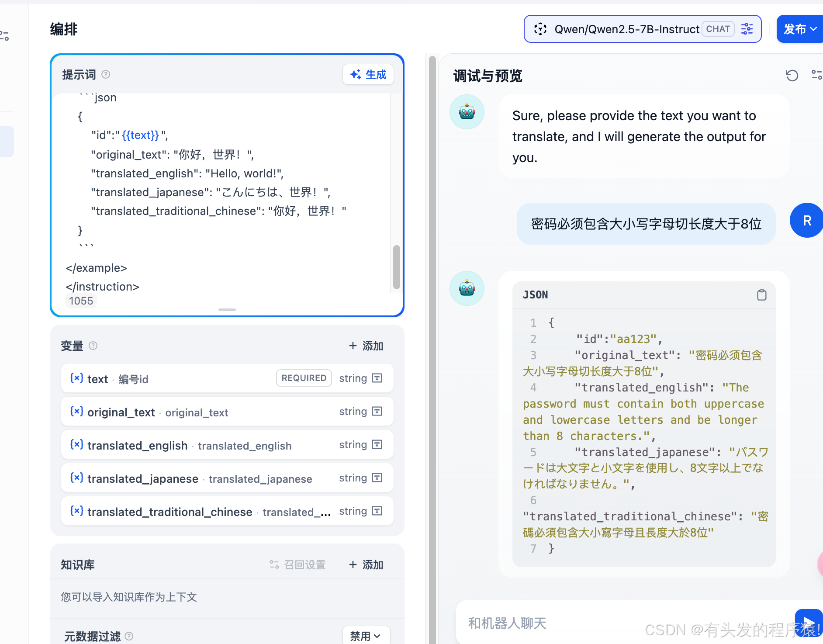Screen dimensions: 823x644
Task: Click the "translated_english": "Hello, world!" prompt line
Action: [x=187, y=173]
